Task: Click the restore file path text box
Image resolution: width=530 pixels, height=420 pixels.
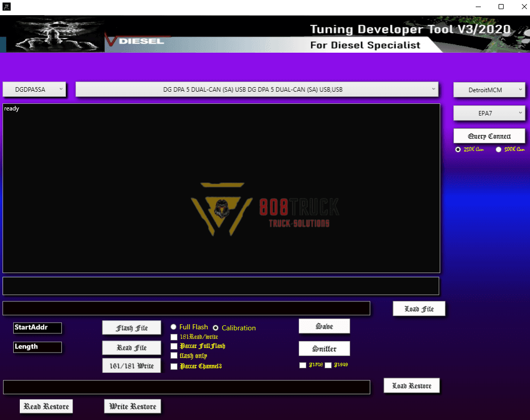Action: [186, 387]
